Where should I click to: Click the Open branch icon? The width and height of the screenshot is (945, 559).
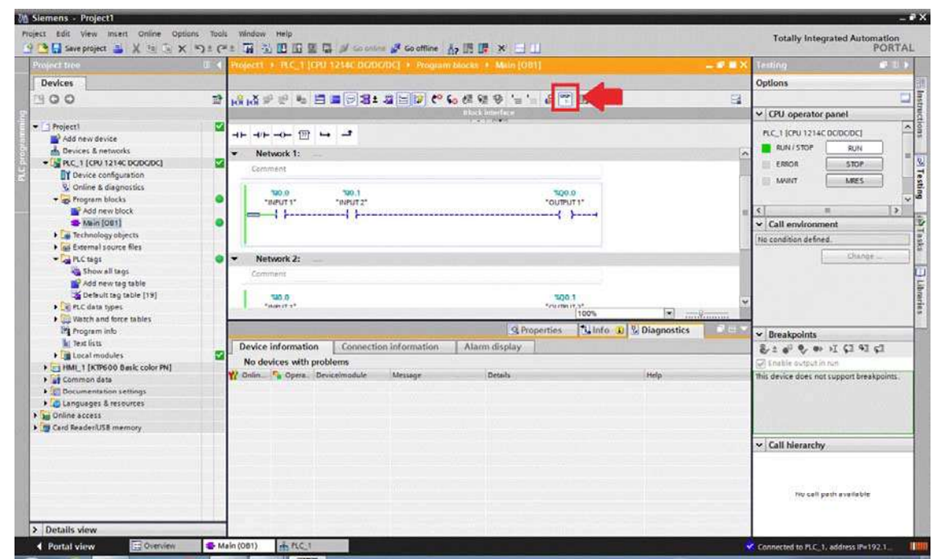pos(325,135)
